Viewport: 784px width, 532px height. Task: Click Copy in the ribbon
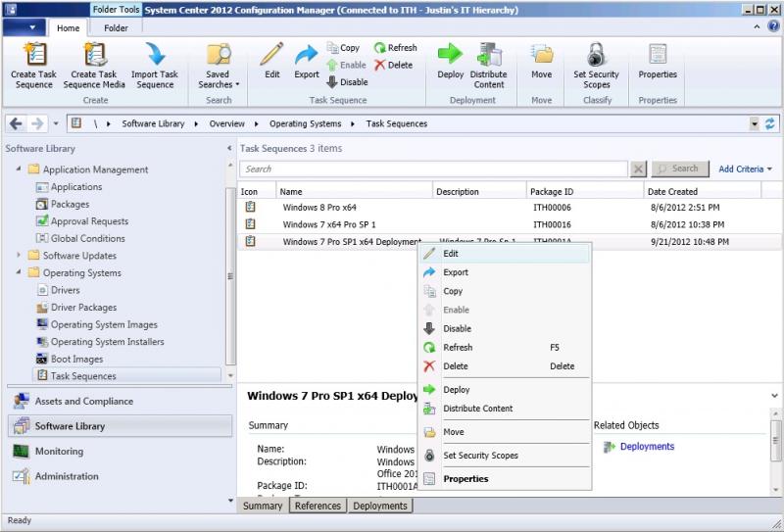pos(343,48)
